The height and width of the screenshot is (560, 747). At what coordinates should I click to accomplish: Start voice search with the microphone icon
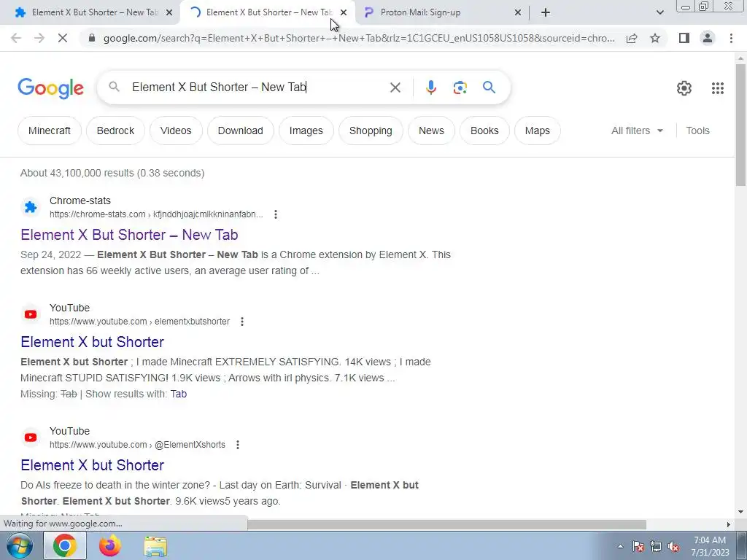(x=430, y=87)
